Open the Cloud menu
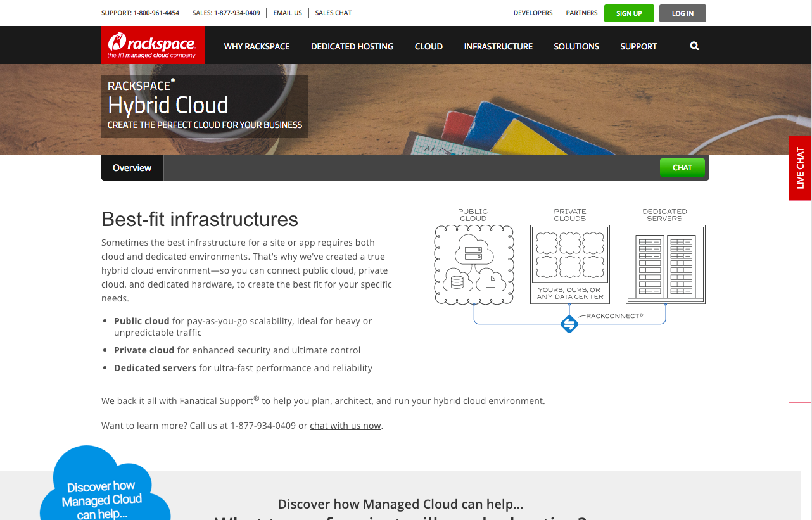Screen dimensions: 812x520 click(429, 46)
